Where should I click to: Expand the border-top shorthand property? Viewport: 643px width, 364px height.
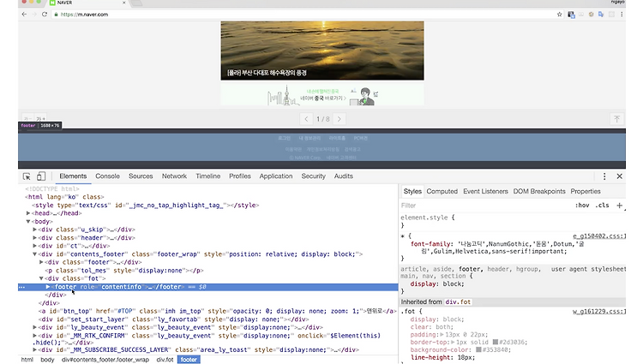pyautogui.click(x=454, y=343)
